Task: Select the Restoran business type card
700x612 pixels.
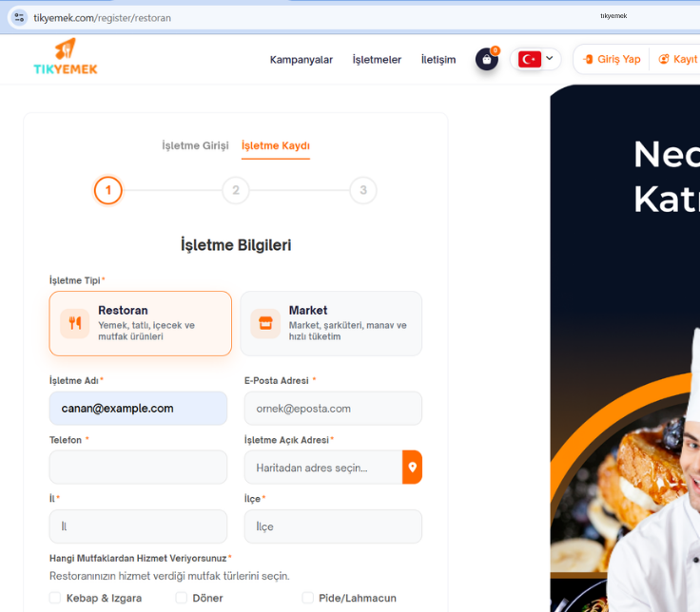Action: tap(141, 323)
